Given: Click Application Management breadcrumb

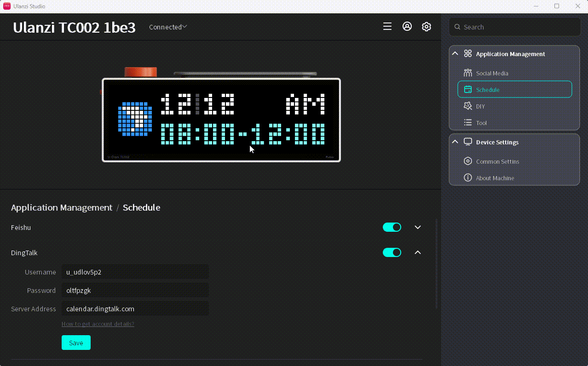Looking at the screenshot, I should pyautogui.click(x=62, y=207).
